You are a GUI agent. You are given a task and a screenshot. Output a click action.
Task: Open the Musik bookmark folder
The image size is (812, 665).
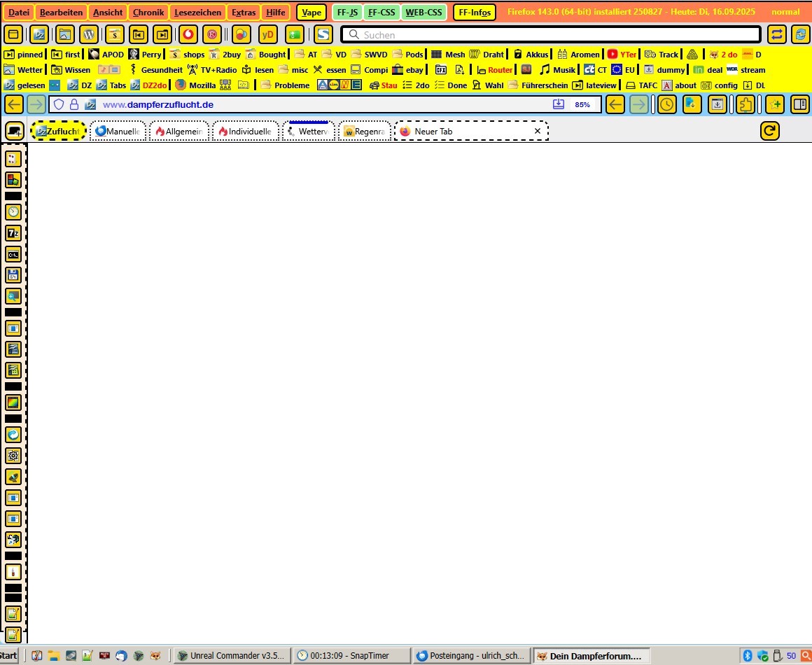pyautogui.click(x=558, y=70)
